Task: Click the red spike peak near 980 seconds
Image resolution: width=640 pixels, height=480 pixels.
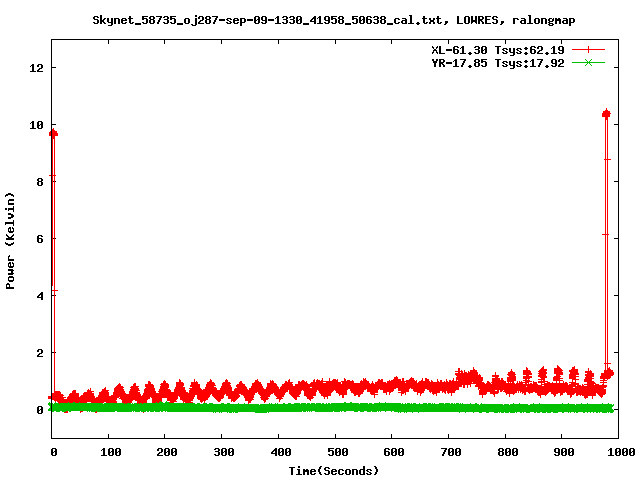Action: coord(606,114)
